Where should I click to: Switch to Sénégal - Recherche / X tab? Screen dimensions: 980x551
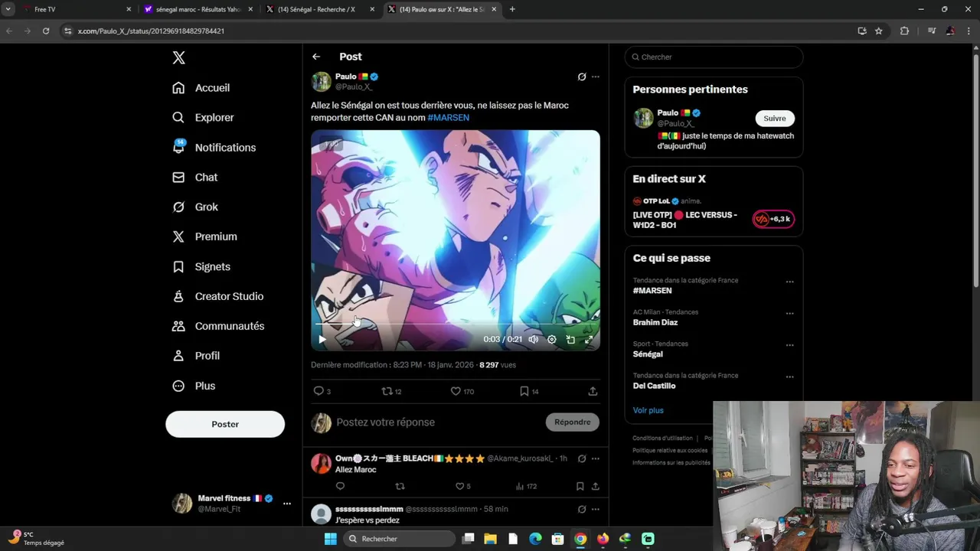[318, 9]
